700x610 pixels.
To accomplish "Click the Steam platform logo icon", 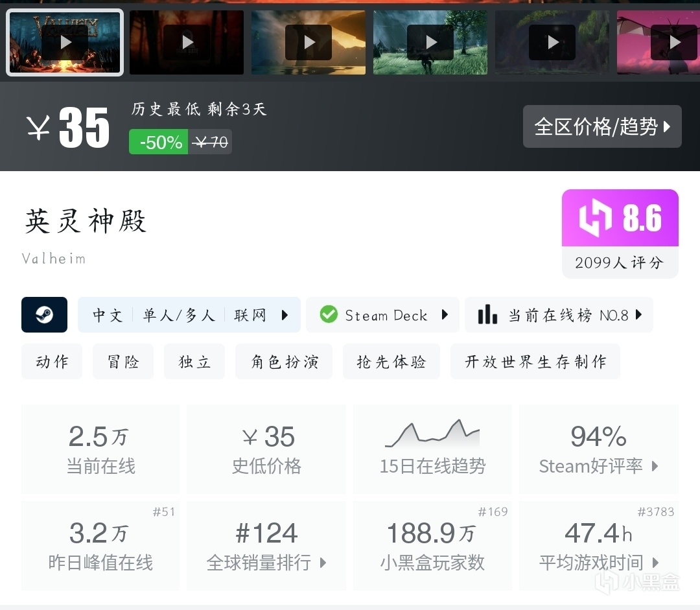I will click(44, 315).
